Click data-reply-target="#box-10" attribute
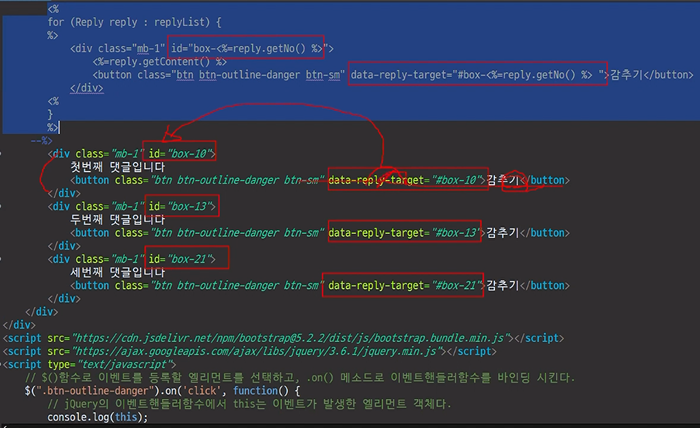 click(x=404, y=180)
